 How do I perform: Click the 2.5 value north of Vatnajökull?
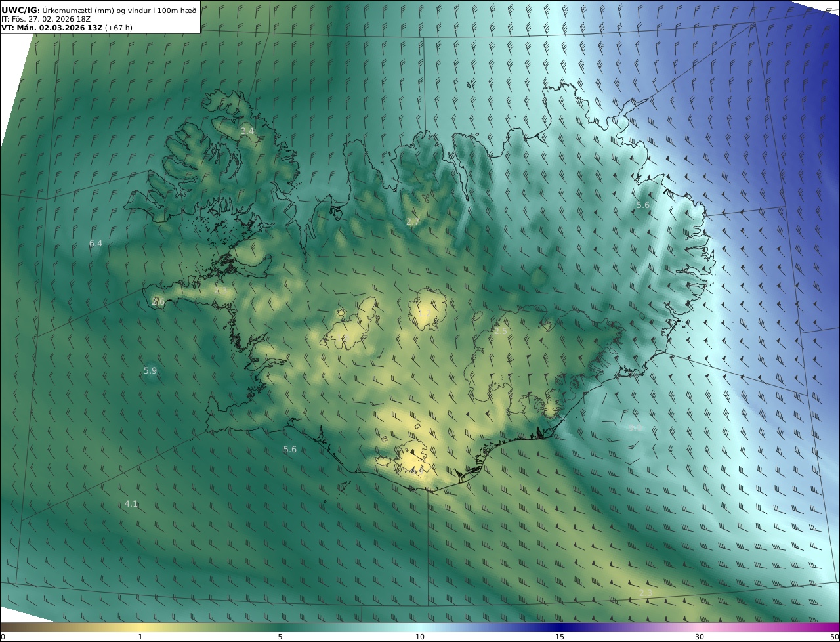pos(500,332)
